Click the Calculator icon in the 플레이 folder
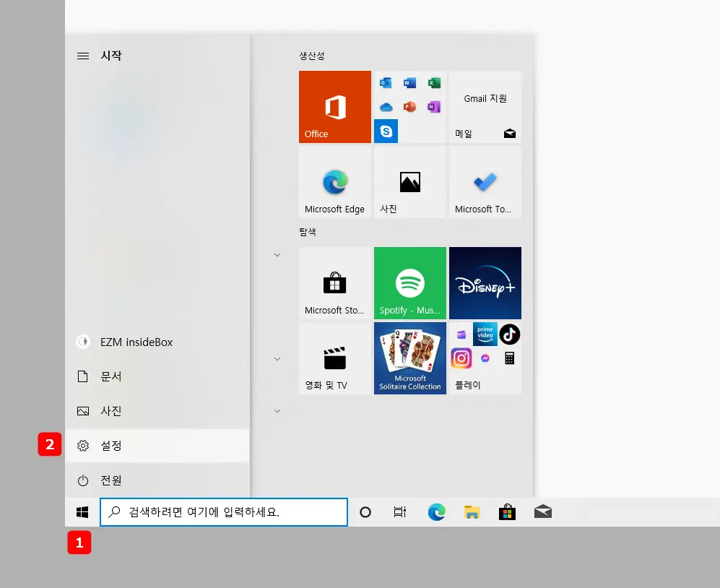 [x=509, y=358]
